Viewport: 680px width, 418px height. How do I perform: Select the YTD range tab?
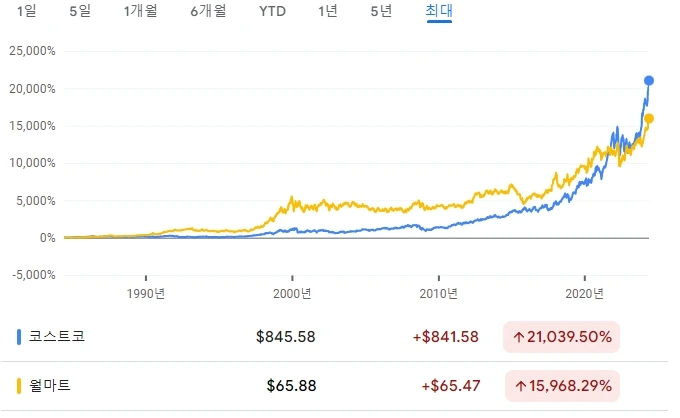272,11
